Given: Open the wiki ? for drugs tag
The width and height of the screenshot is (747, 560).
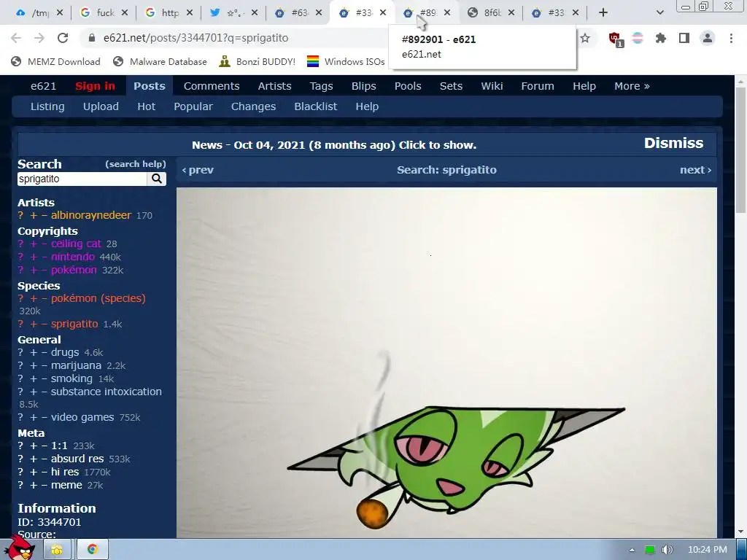Looking at the screenshot, I should point(20,353).
